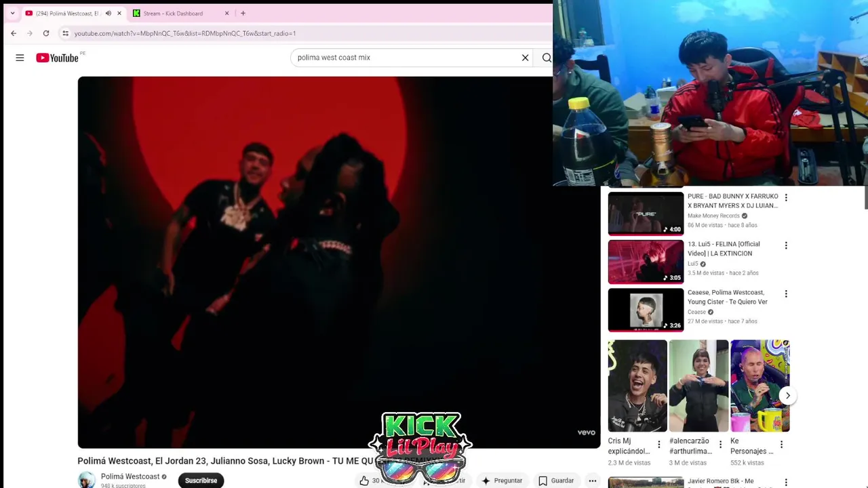868x488 pixels.
Task: Open the PURE - BAD BUNNY X FARRUKO title
Action: tap(732, 201)
